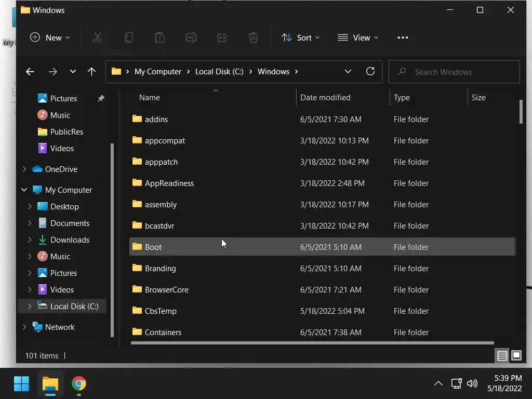Viewport: 532px width, 399px height.
Task: Click the addins folder icon
Action: pos(137,119)
